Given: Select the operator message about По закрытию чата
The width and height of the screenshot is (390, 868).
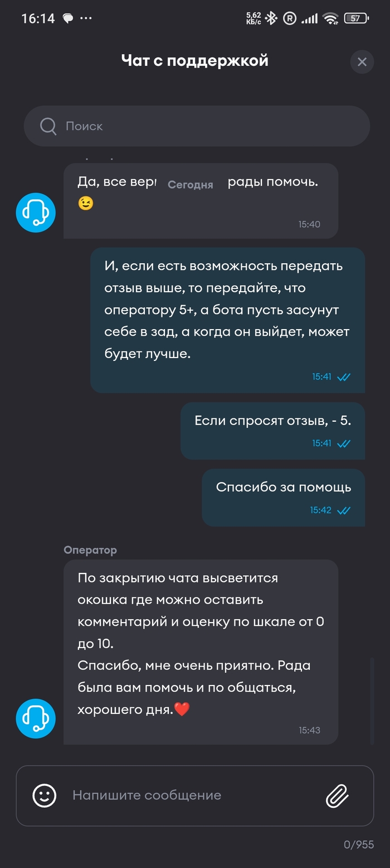Looking at the screenshot, I should pos(201,643).
